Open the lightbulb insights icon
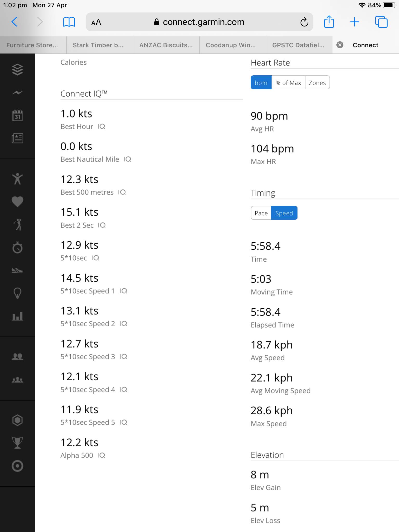Viewport: 399px width, 532px height. [x=17, y=293]
